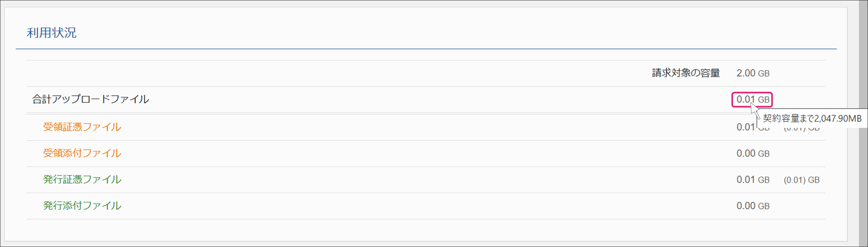Click blank space beside the 利用状況 heading

[438, 33]
